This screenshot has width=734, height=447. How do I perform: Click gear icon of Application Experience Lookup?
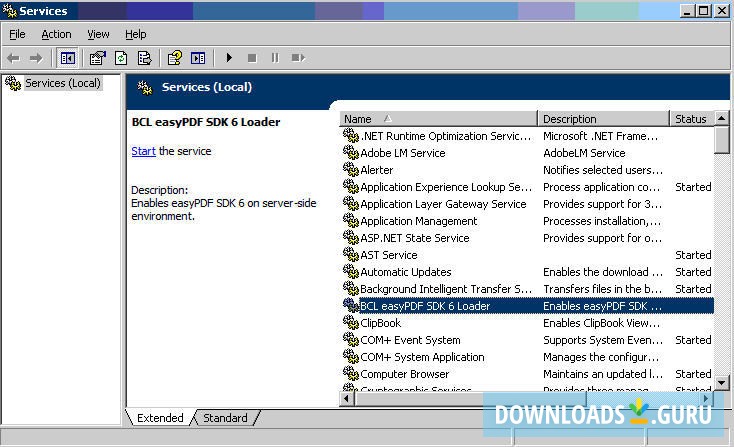pos(351,187)
